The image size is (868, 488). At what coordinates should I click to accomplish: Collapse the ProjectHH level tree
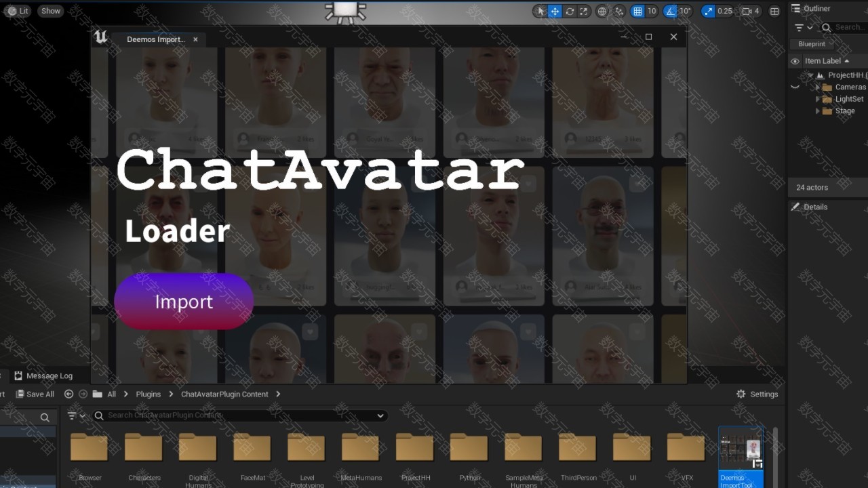(x=810, y=75)
